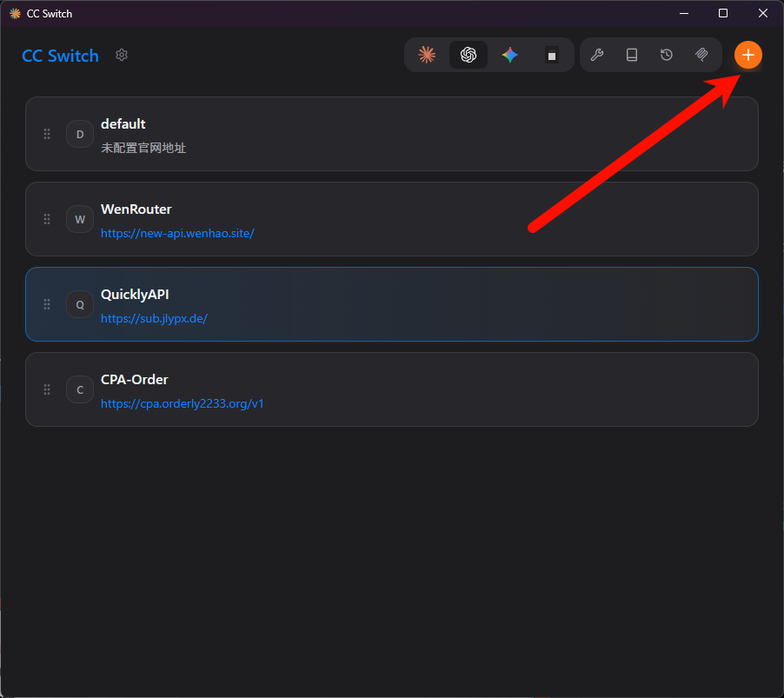The height and width of the screenshot is (698, 784).
Task: Select the fourth app tab with square icon
Action: 551,55
